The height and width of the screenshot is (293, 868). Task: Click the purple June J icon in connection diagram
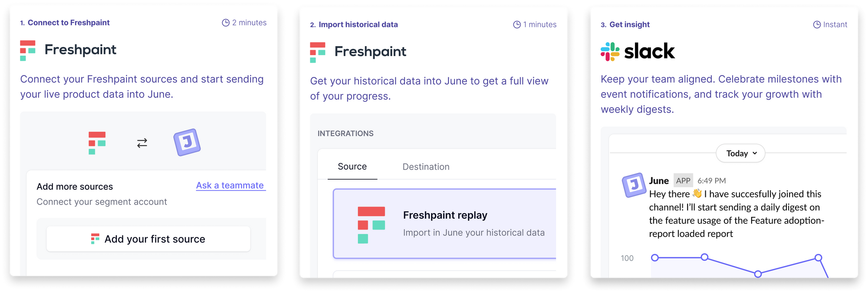(187, 142)
